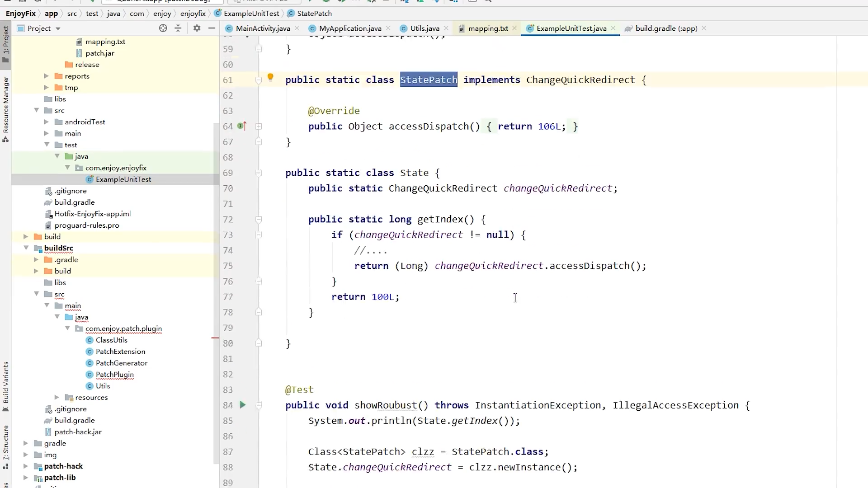
Task: Click the yellow lightbulb intention icon
Action: coord(270,78)
